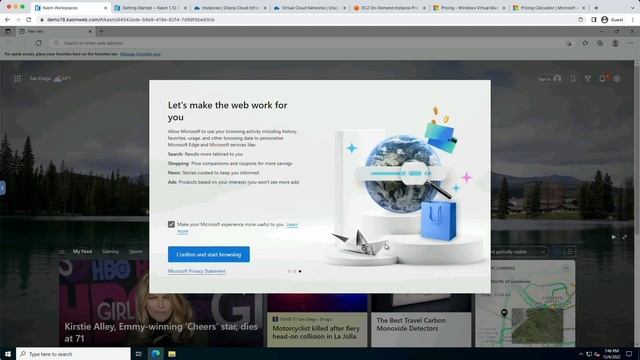Open the Microsoft Privacy Statement link
This screenshot has width=640, height=360.
coord(197,271)
